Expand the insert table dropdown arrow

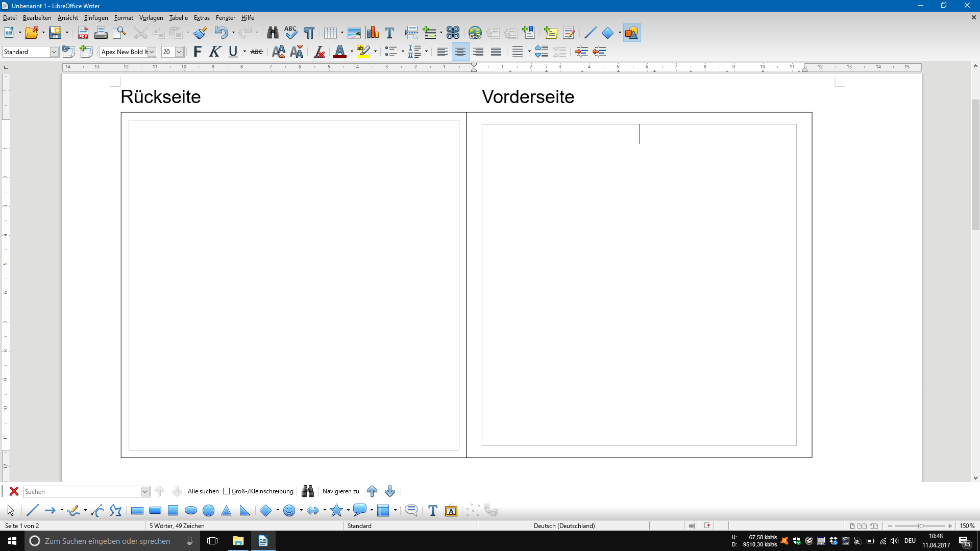tap(342, 33)
